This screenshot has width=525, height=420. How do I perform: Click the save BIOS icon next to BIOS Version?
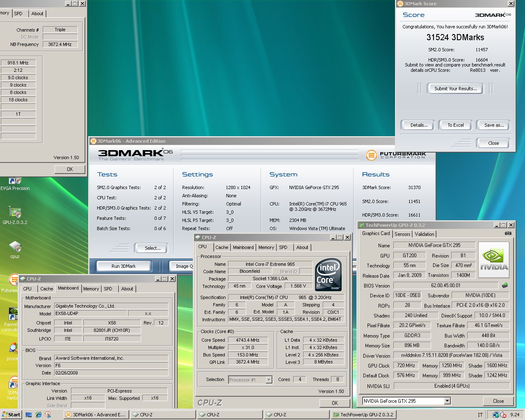point(505,285)
